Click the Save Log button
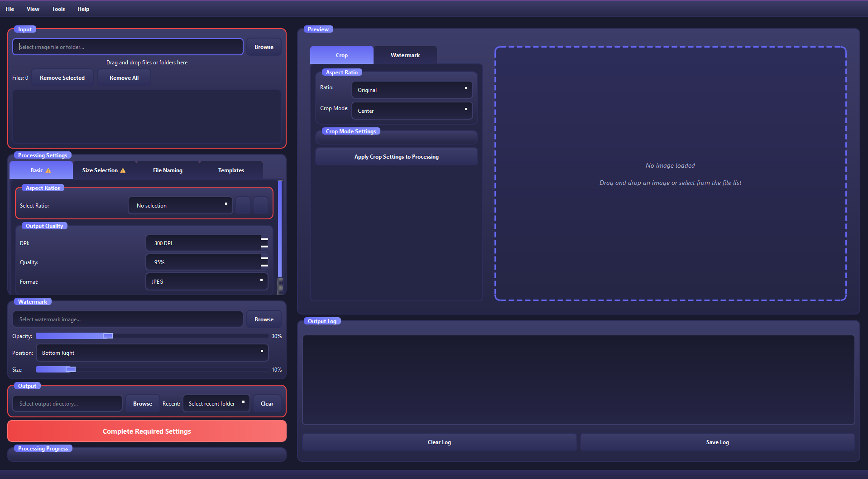The height and width of the screenshot is (479, 868). point(717,442)
